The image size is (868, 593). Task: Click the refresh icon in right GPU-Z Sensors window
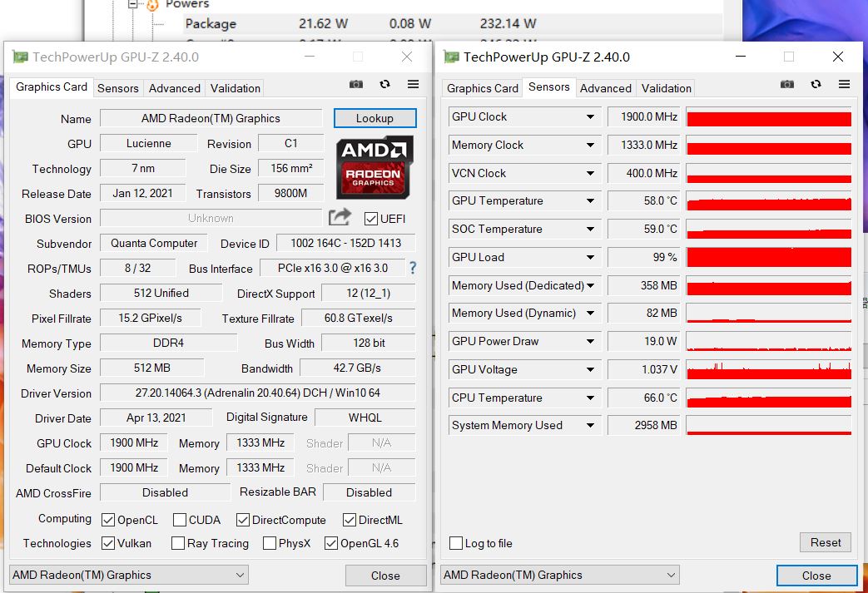pyautogui.click(x=816, y=84)
